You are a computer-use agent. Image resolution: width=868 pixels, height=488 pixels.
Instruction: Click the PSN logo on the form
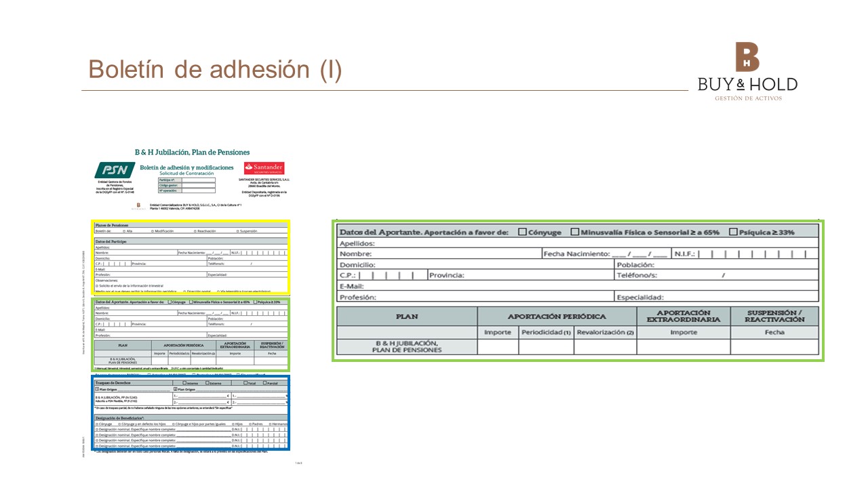tap(114, 170)
